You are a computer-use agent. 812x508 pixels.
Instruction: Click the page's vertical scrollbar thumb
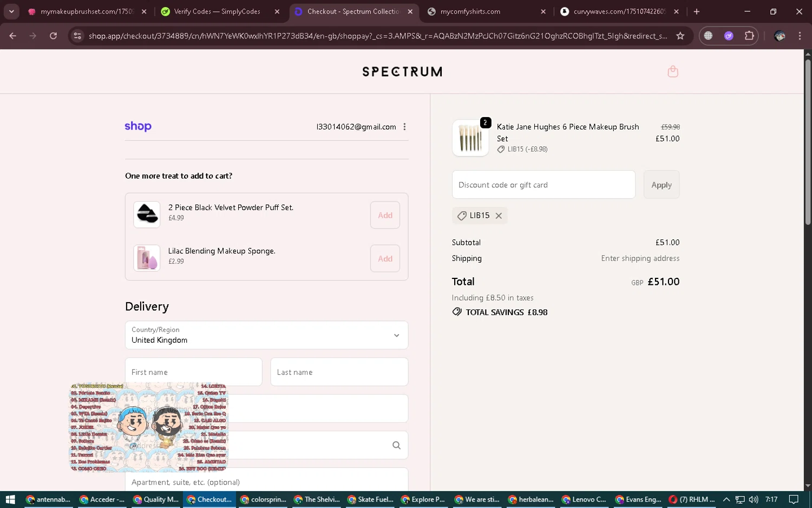pyautogui.click(x=808, y=142)
